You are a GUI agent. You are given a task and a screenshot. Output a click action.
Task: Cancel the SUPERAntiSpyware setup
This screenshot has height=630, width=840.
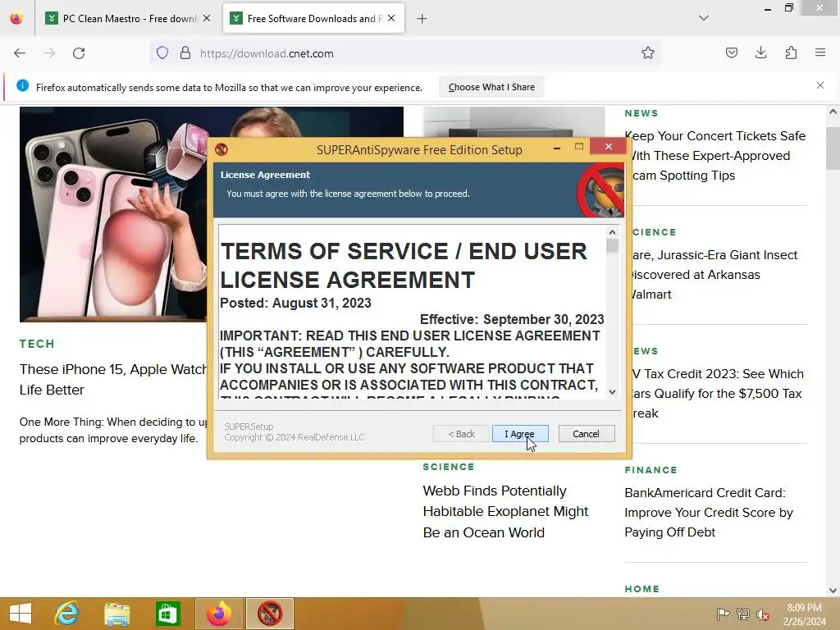586,434
